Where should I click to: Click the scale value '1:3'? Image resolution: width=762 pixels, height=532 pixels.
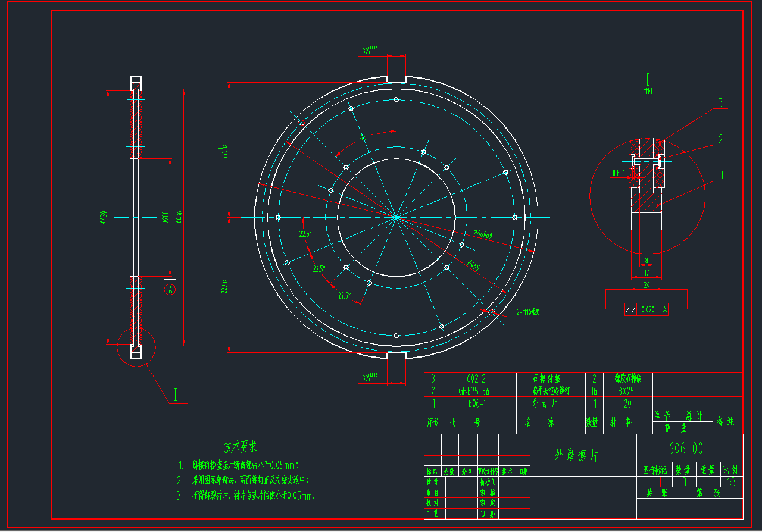[732, 482]
